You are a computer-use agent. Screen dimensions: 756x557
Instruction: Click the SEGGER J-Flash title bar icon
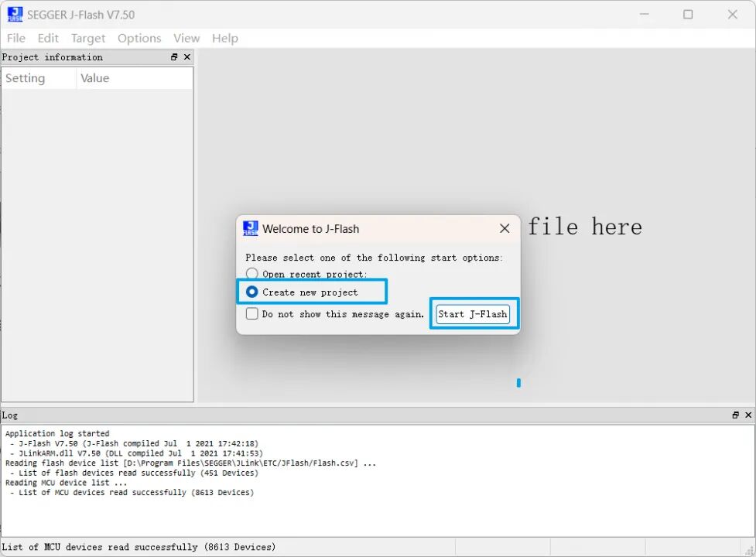15,14
